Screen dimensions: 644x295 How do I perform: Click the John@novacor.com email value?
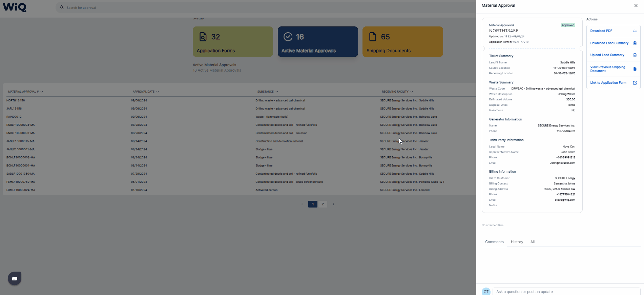point(562,163)
